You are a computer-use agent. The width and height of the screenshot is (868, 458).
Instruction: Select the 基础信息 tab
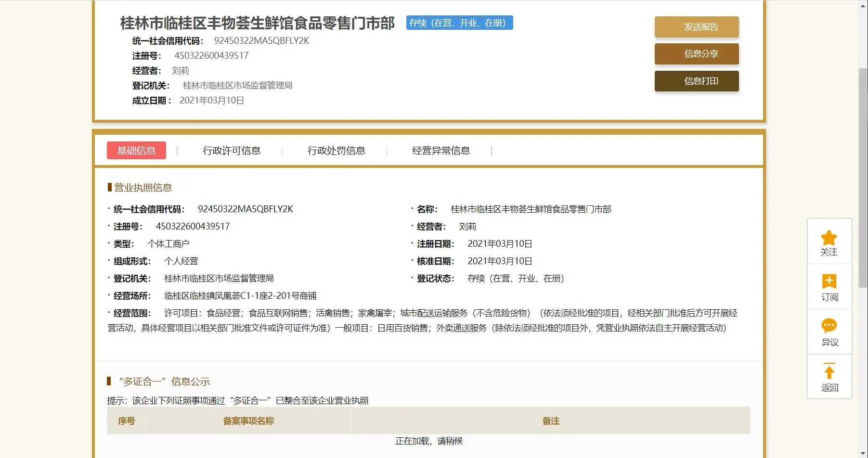[136, 151]
